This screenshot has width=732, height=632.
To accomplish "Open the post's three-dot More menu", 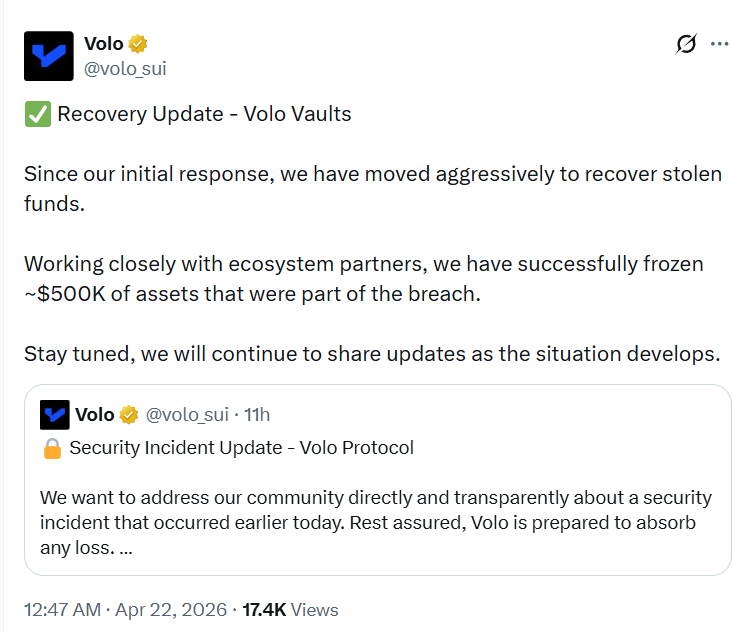I will tap(719, 44).
